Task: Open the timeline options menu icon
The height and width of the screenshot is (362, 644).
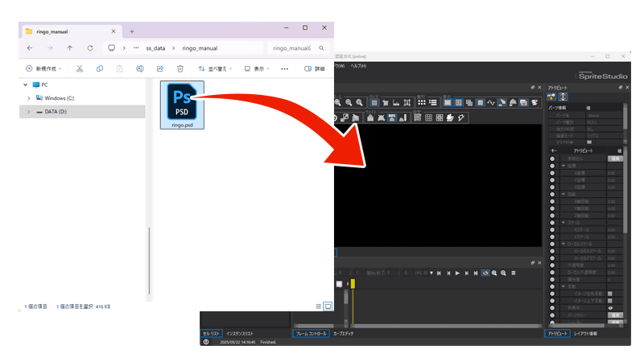Action: [x=514, y=273]
